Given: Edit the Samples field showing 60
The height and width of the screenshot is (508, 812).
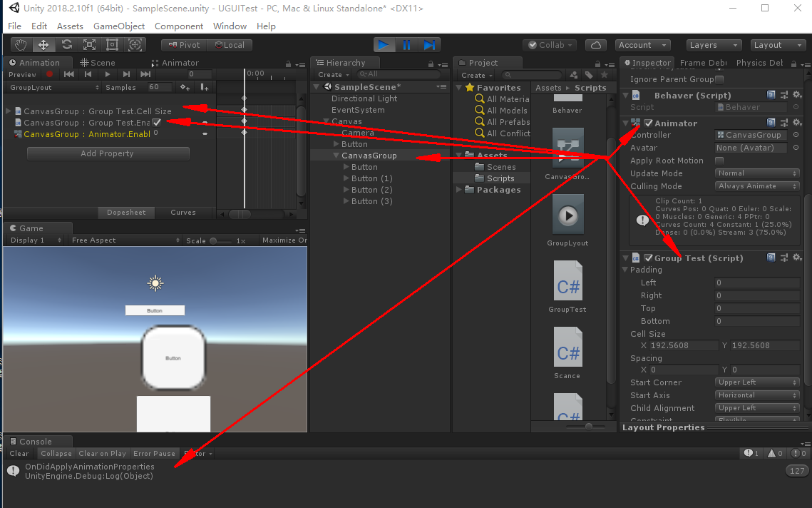Looking at the screenshot, I should (x=158, y=87).
